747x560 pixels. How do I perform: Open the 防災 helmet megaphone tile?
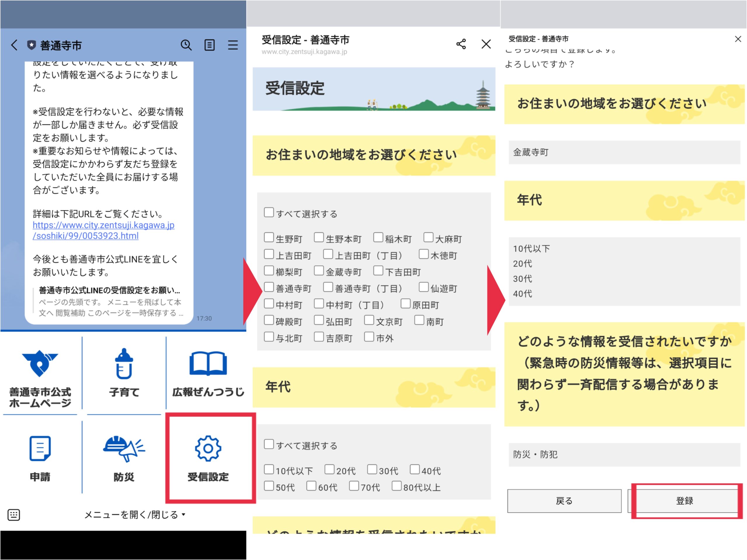point(124,459)
